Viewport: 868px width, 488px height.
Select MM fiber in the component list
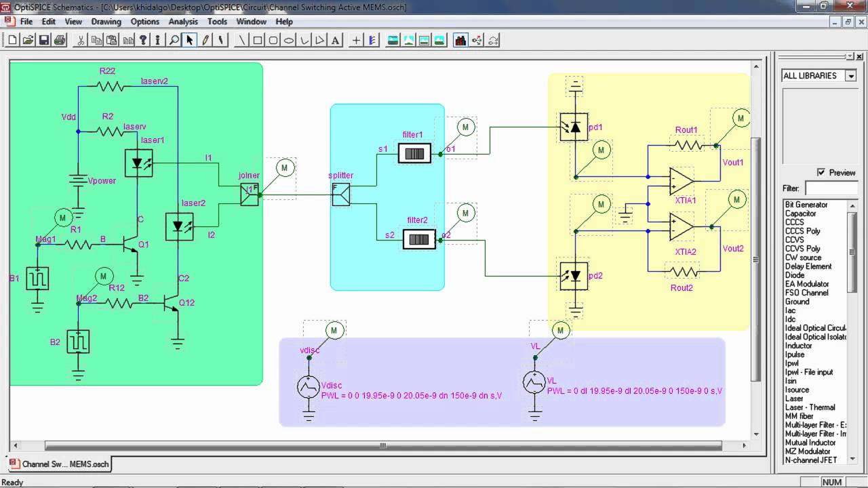point(800,416)
